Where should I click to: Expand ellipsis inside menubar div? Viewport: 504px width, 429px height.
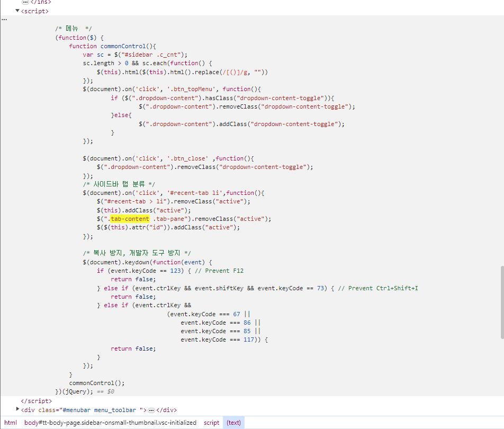[x=151, y=410]
